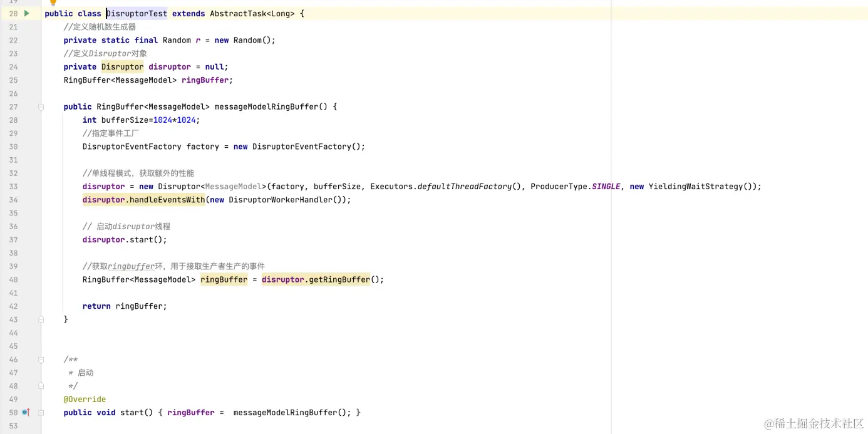The height and width of the screenshot is (434, 868).
Task: Click the * 启动 Javadoc text on line 47
Action: 81,373
